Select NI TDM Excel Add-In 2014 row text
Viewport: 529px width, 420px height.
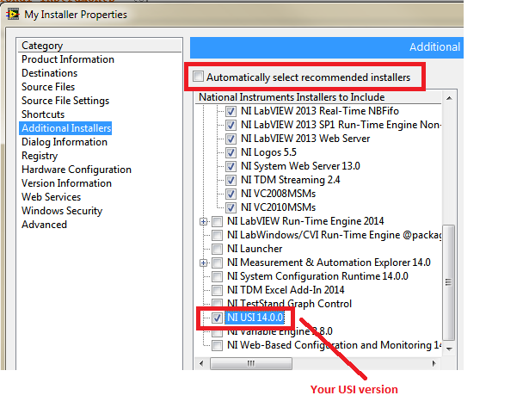286,290
